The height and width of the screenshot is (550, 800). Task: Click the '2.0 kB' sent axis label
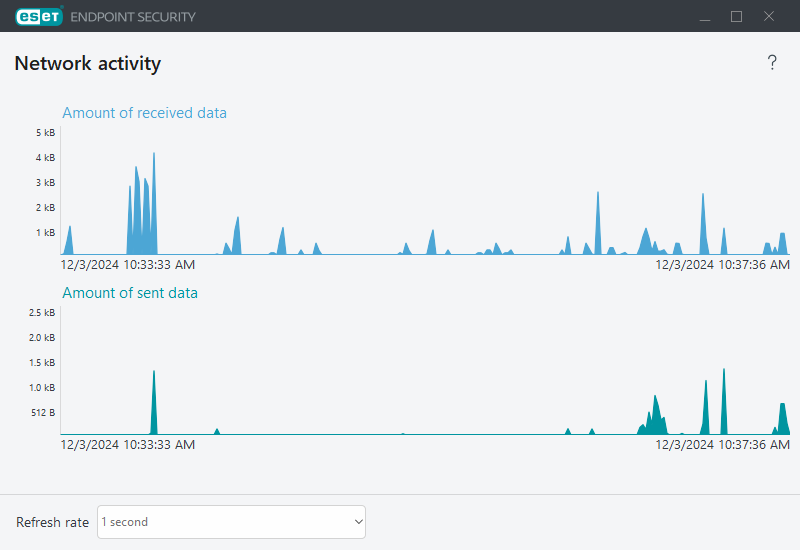42,338
